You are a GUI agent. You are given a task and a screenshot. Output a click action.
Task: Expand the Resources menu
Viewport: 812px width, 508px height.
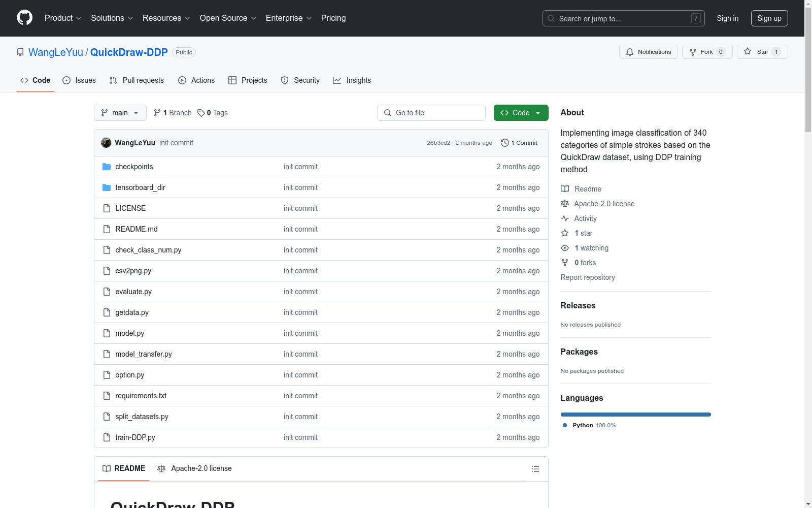click(x=166, y=18)
